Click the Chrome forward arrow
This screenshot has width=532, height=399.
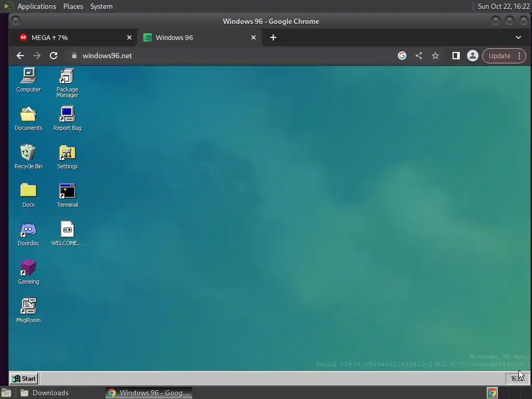(37, 56)
